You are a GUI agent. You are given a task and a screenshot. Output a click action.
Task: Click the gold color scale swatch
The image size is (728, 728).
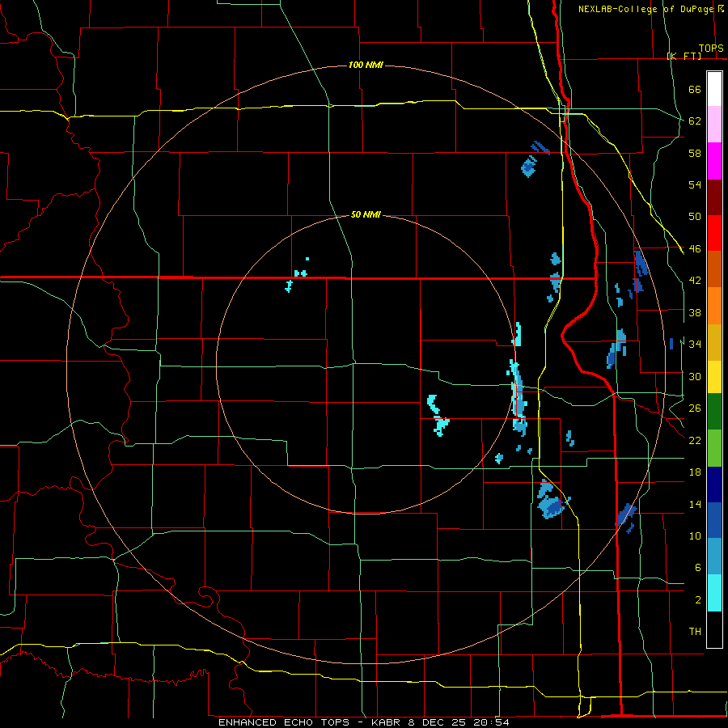coord(714,342)
